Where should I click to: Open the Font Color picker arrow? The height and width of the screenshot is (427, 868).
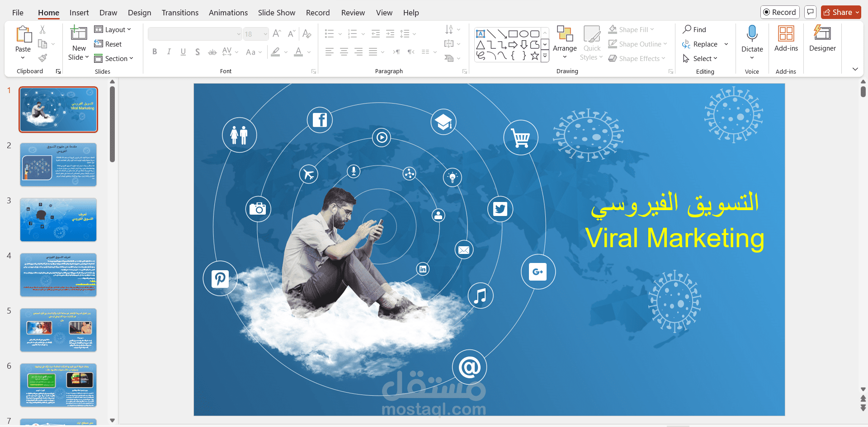pyautogui.click(x=309, y=52)
